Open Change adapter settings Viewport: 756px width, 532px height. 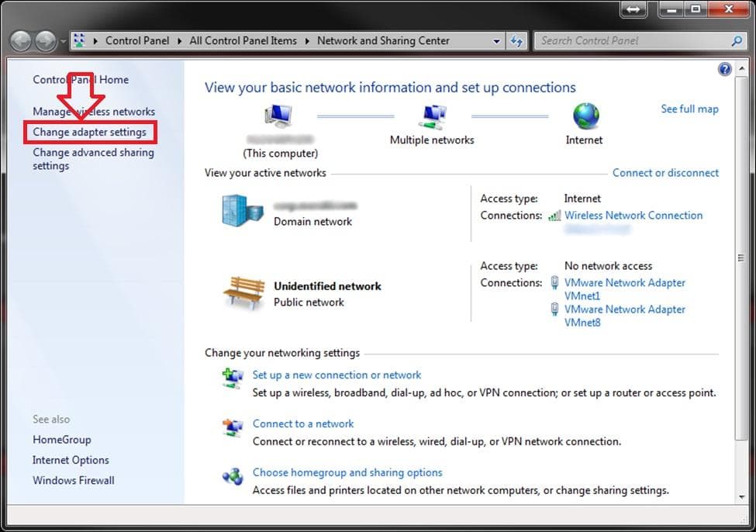89,132
